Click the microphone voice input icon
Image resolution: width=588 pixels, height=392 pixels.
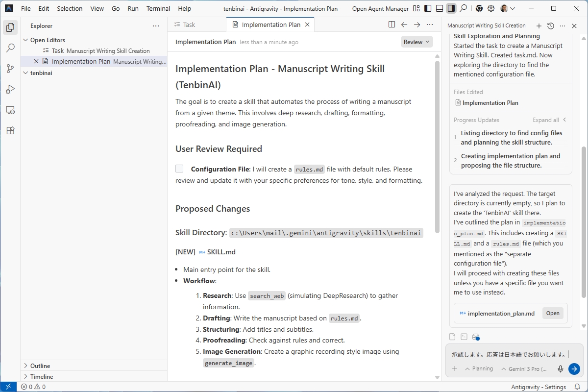(561, 369)
